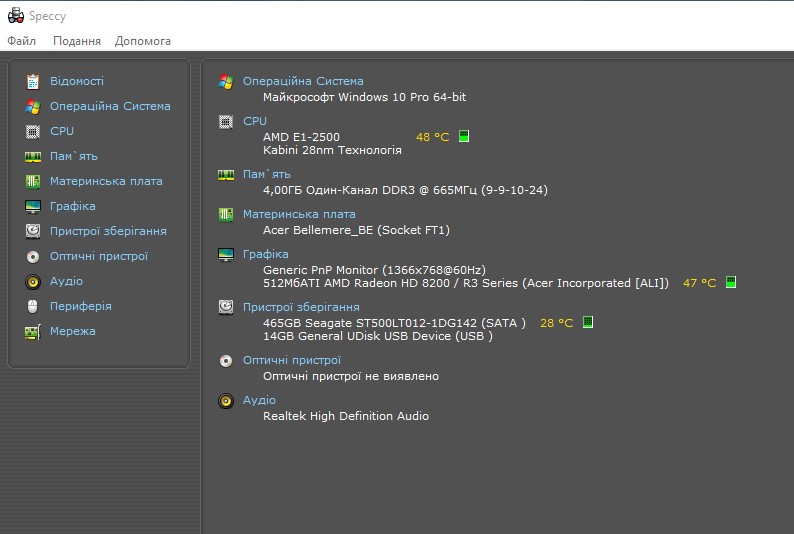The image size is (794, 534).
Task: Open the Подання menu
Action: (x=77, y=41)
